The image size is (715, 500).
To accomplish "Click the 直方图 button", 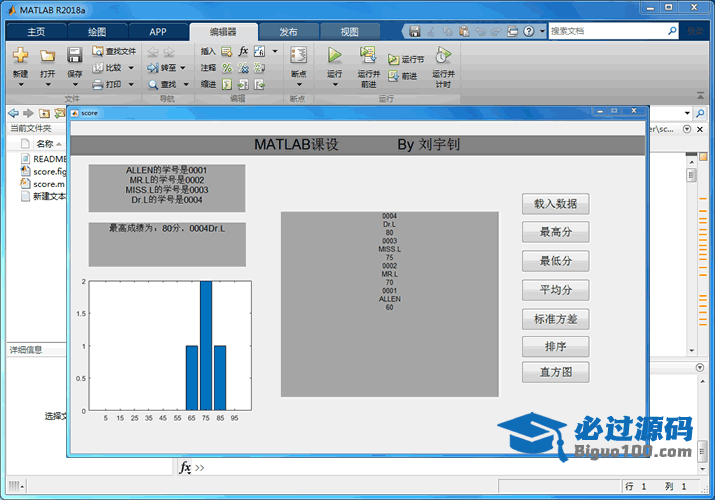I will [x=555, y=372].
